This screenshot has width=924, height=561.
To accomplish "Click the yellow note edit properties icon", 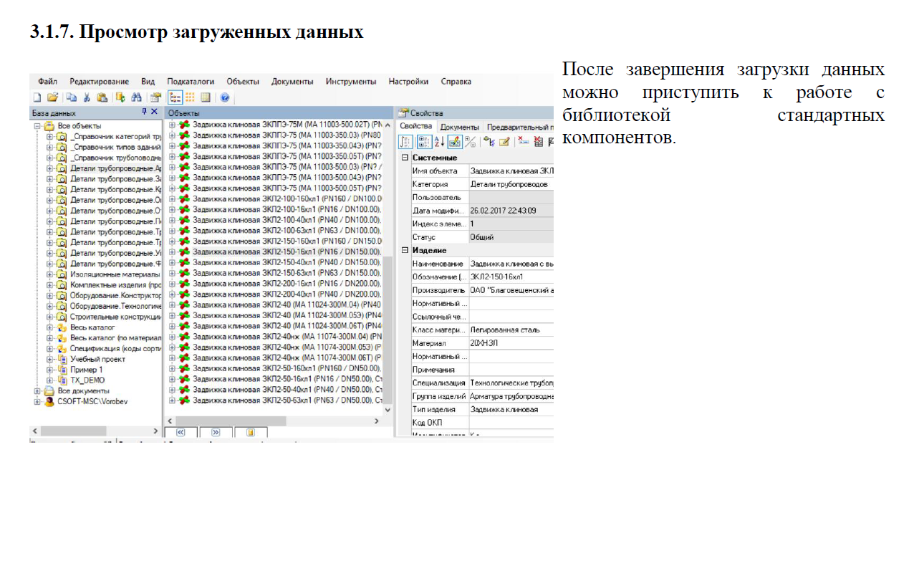I will coord(504,141).
